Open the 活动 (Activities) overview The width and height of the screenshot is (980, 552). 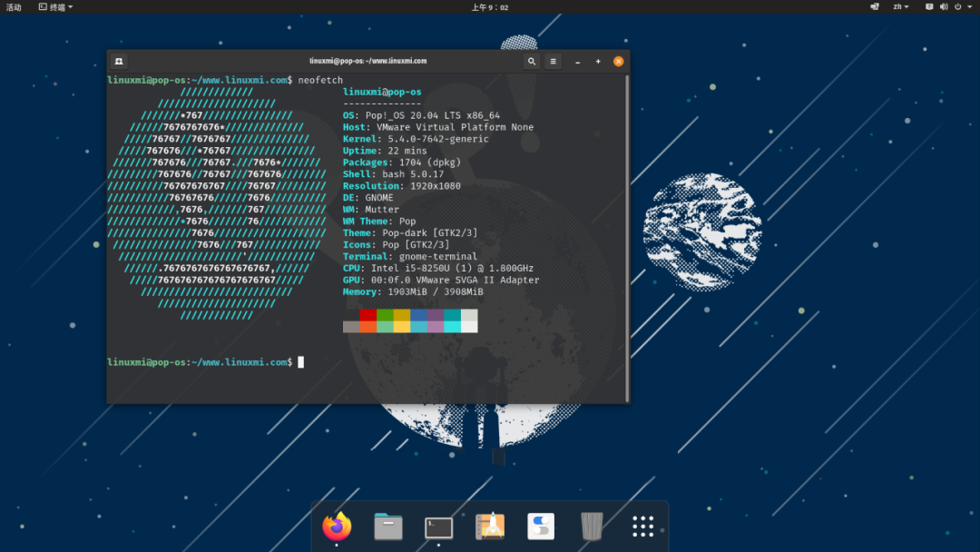coord(13,6)
